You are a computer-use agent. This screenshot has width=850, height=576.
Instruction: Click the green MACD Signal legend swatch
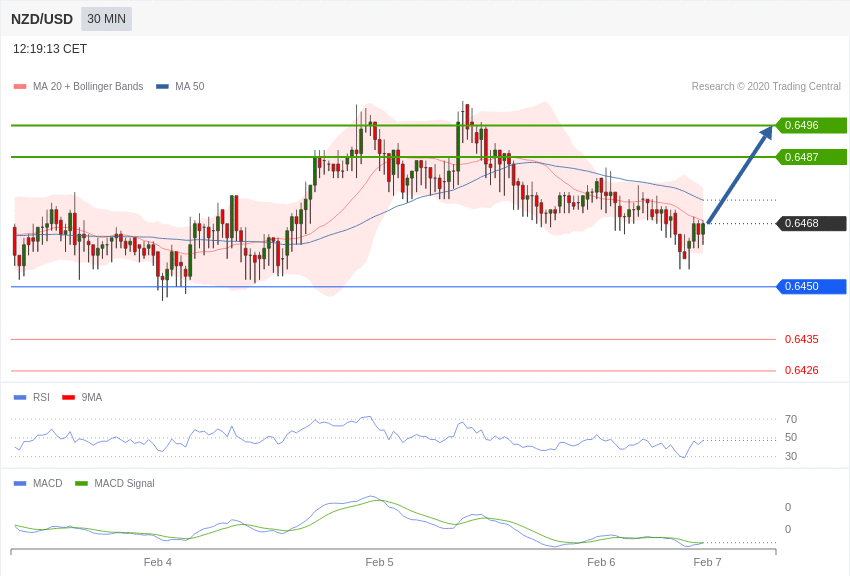[81, 483]
